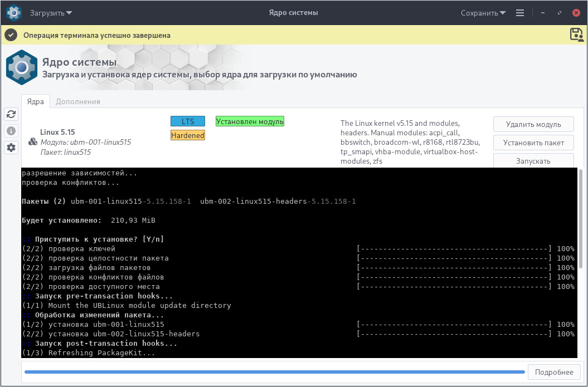Click the Hardened orange tag
This screenshot has height=387, width=588.
(x=188, y=135)
